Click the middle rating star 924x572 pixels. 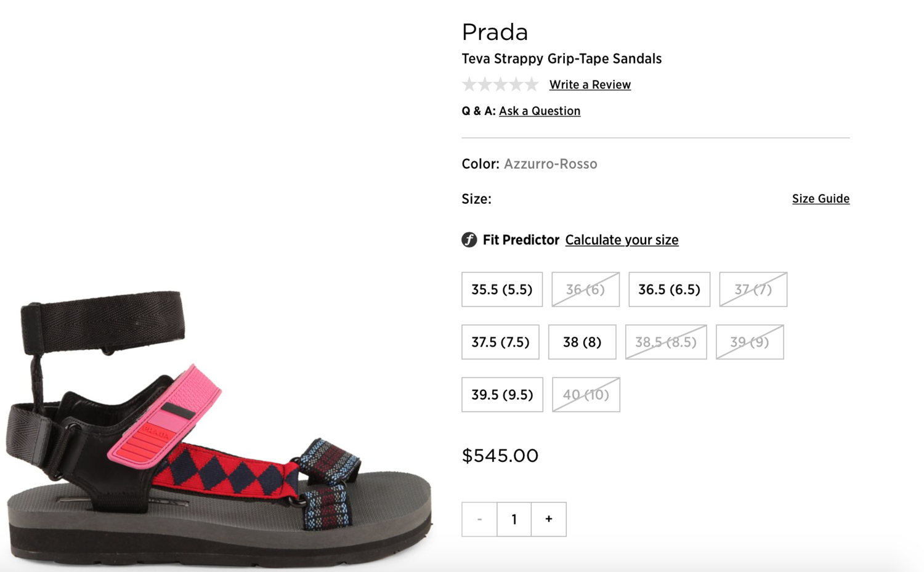click(x=500, y=84)
